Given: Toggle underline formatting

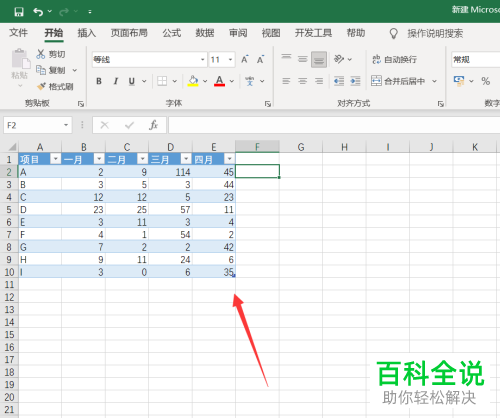Looking at the screenshot, I should (x=132, y=81).
